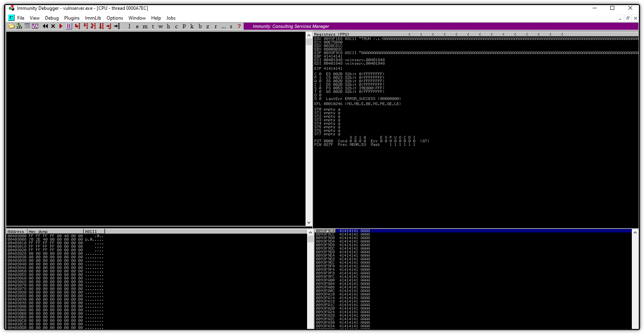
Task: Click the ASCII column header in dump
Action: pyautogui.click(x=94, y=231)
